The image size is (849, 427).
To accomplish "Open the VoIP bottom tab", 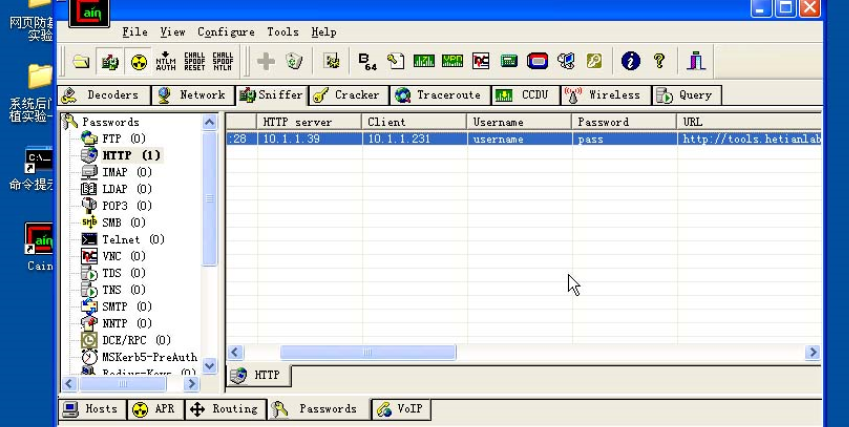I will tap(401, 409).
